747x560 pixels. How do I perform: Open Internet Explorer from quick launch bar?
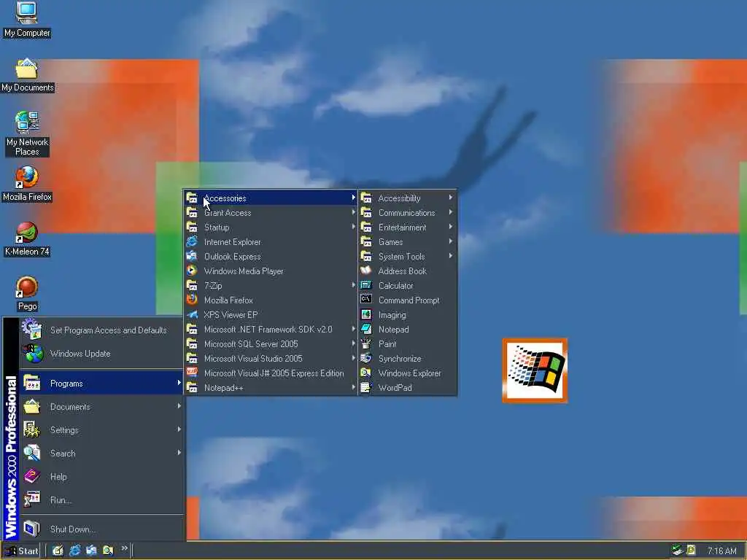pyautogui.click(x=75, y=551)
